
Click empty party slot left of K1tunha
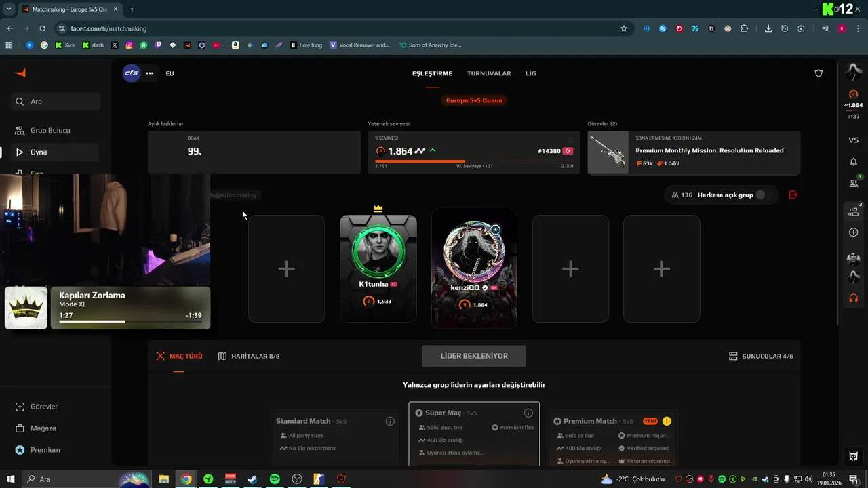[x=286, y=268]
